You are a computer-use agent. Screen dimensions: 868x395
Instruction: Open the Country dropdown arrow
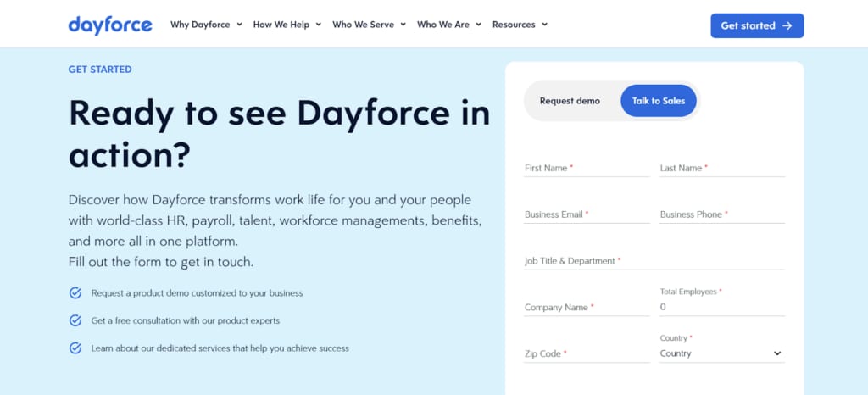[777, 353]
